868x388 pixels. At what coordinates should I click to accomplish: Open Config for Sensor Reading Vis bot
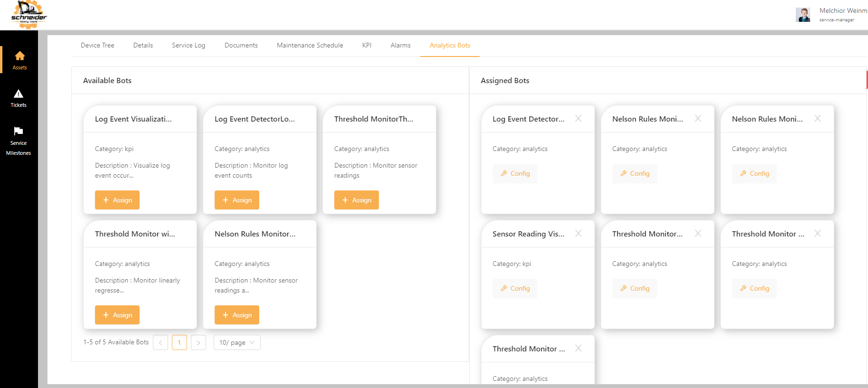tap(515, 288)
